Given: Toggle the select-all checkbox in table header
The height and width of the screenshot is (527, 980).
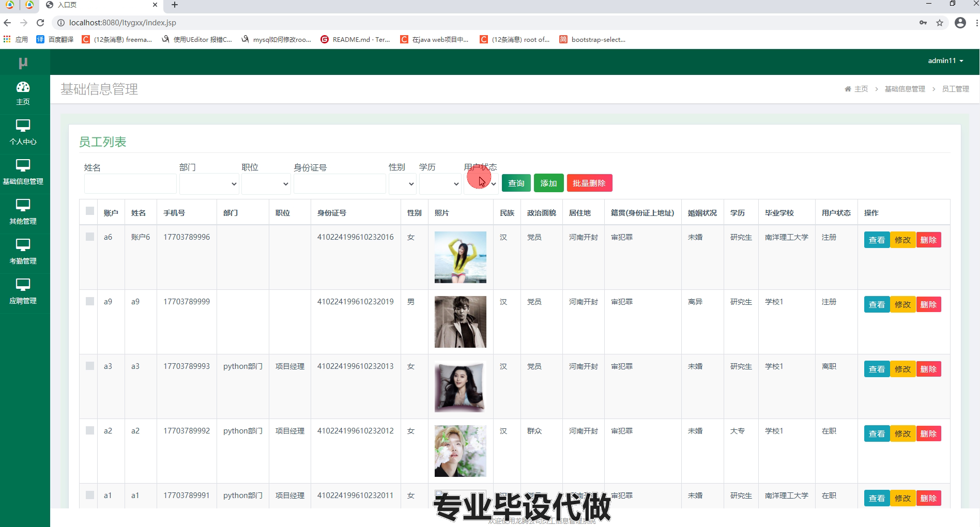Looking at the screenshot, I should [90, 211].
